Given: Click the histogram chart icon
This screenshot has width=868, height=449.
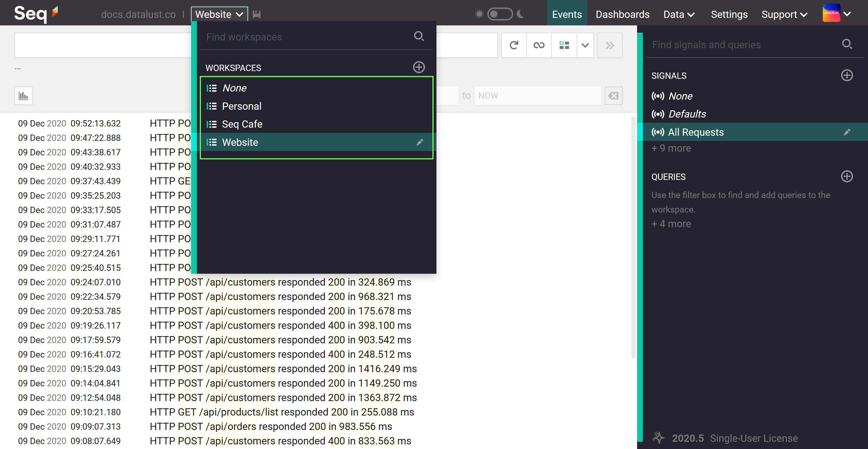Looking at the screenshot, I should 23,96.
